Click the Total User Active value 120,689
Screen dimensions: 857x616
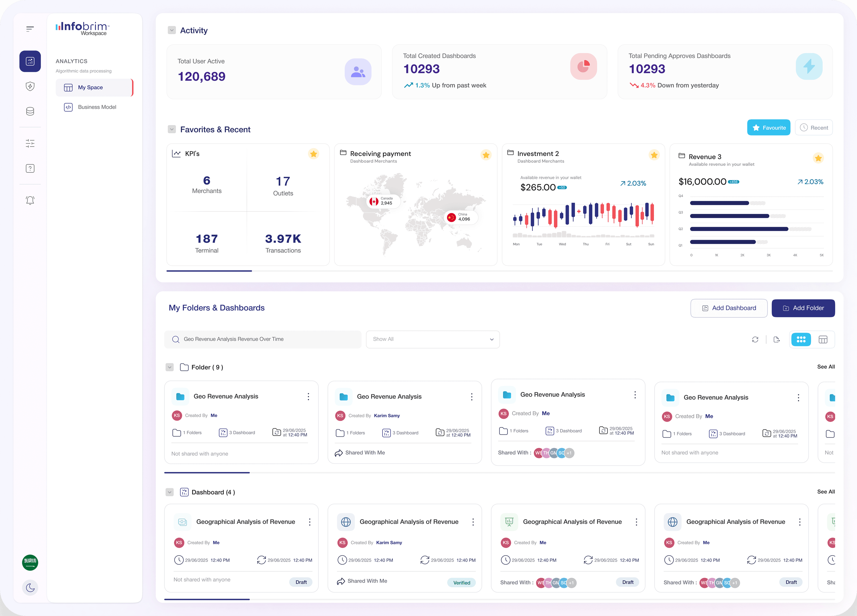(x=202, y=77)
